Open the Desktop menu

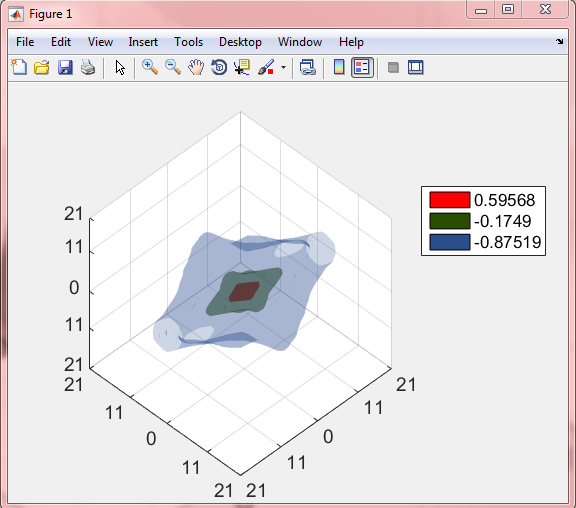[240, 42]
